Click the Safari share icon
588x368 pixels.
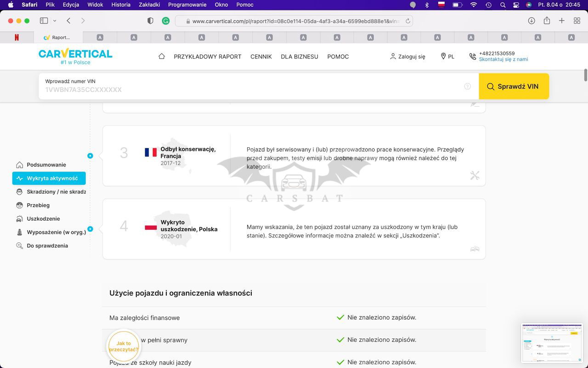(x=547, y=21)
